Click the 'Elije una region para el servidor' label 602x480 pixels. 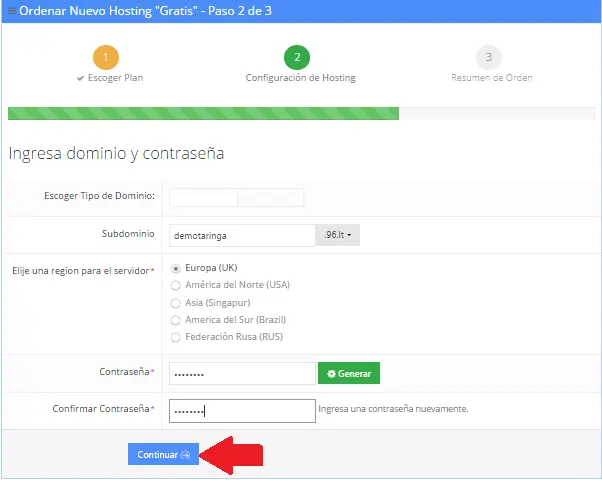[x=81, y=271]
